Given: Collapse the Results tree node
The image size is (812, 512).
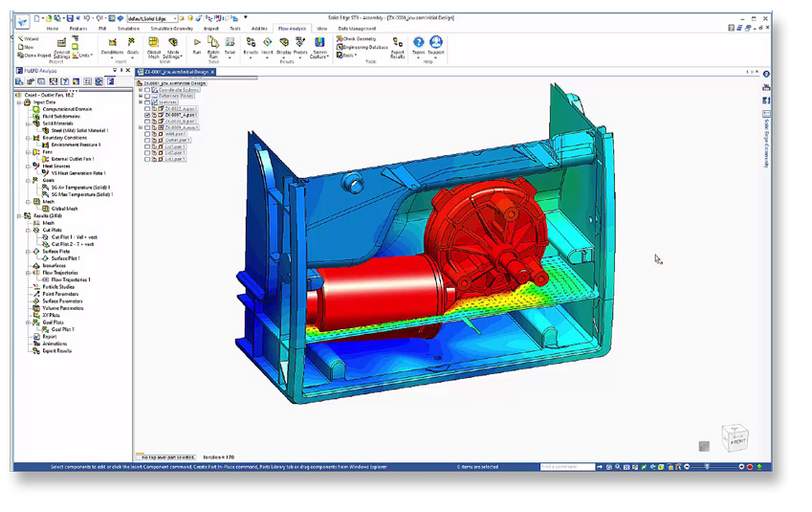Looking at the screenshot, I should coord(19,216).
